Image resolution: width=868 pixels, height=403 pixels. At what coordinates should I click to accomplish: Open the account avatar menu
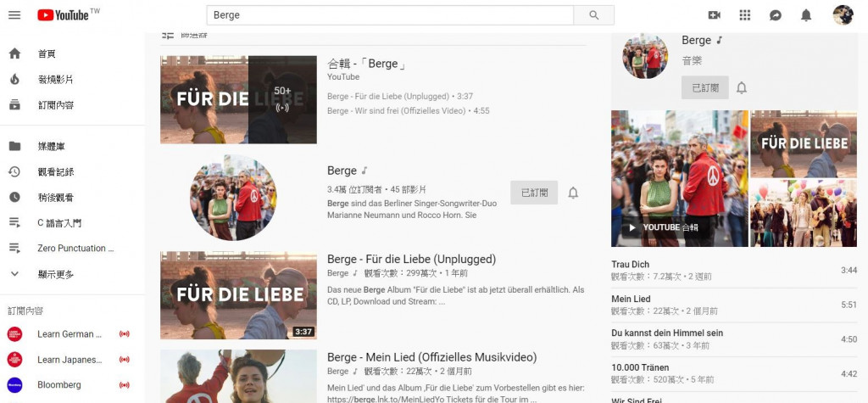(x=843, y=15)
